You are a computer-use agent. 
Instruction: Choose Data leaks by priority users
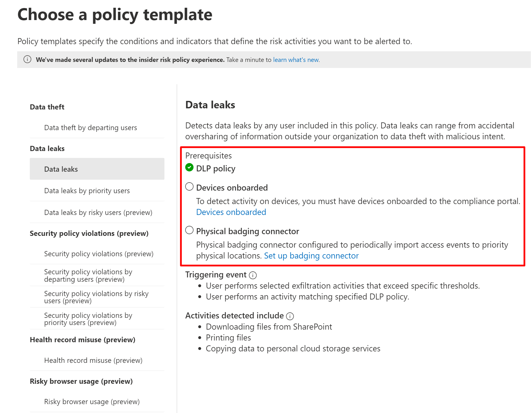(87, 191)
